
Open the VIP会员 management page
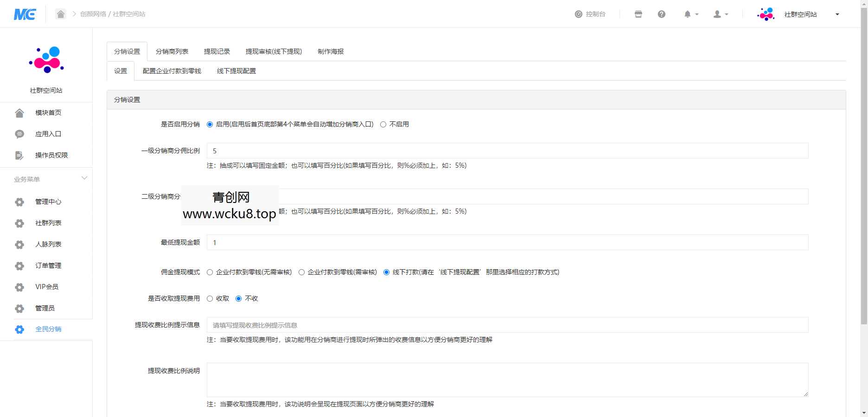tap(46, 287)
